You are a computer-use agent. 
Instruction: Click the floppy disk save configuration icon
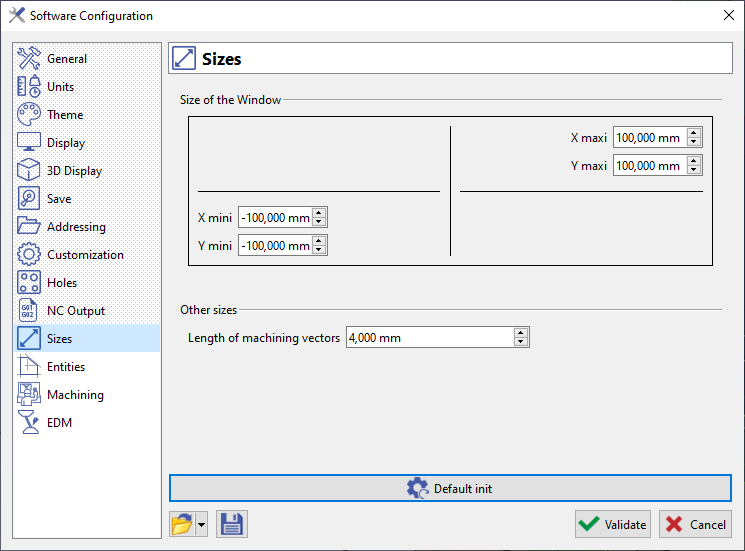pyautogui.click(x=232, y=524)
